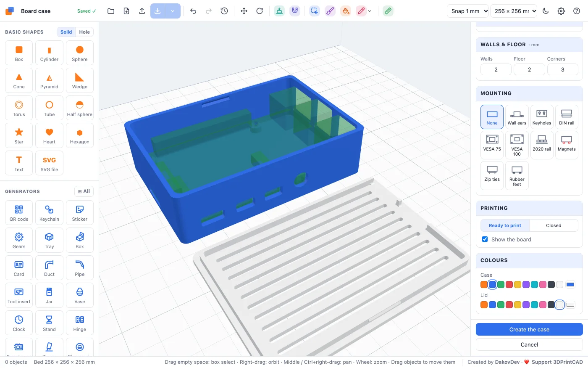Select the Wall ears mounting option
This screenshot has height=368, width=588.
point(517,116)
